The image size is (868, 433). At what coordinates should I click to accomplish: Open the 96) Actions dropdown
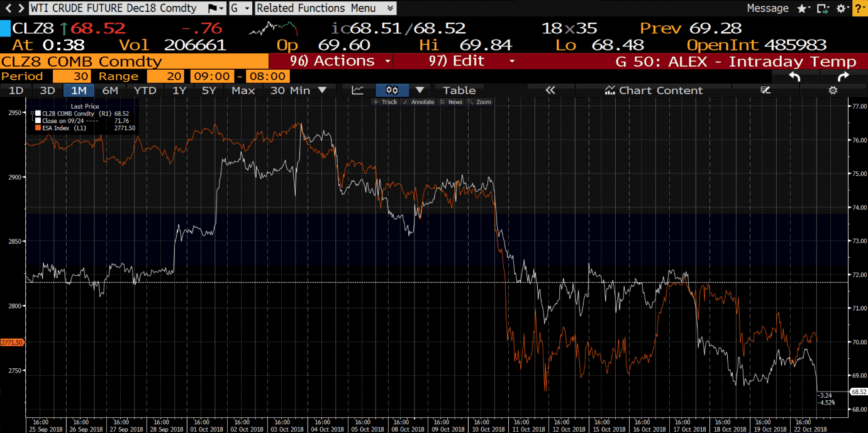[x=340, y=61]
